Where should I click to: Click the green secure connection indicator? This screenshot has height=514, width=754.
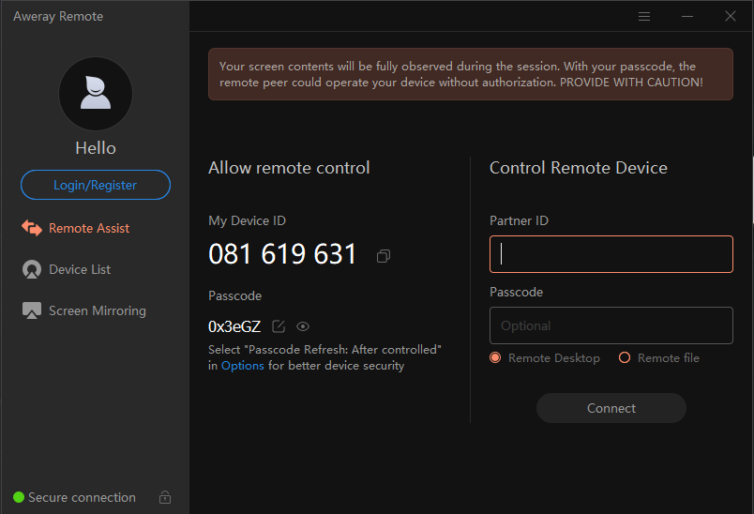point(18,497)
